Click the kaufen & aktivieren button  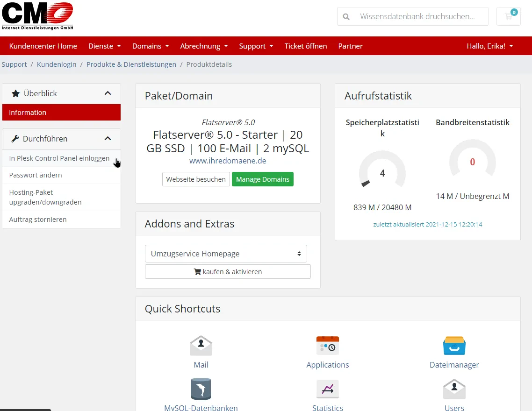click(228, 272)
